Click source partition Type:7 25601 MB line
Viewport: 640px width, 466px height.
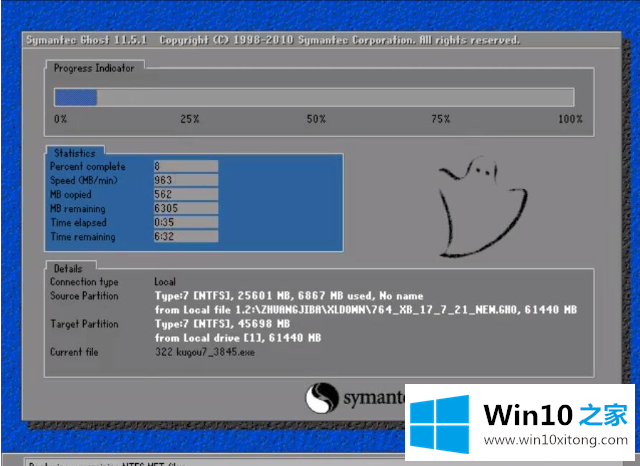(x=289, y=296)
